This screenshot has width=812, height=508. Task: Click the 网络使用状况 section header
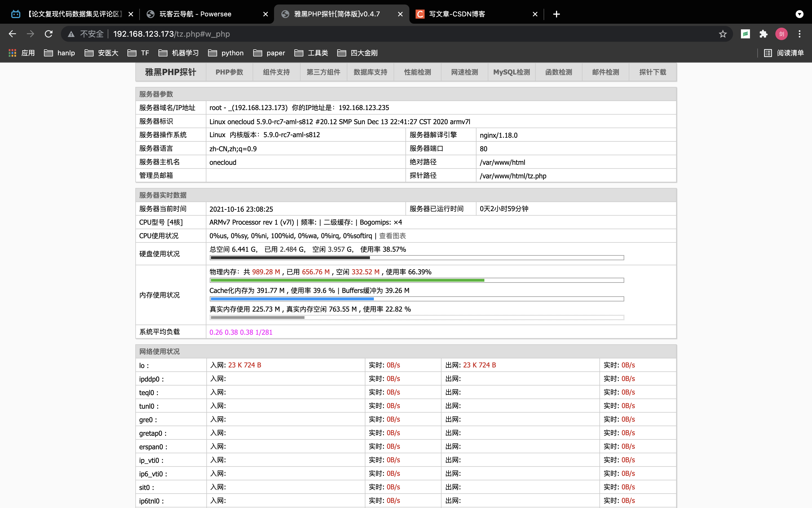point(159,351)
